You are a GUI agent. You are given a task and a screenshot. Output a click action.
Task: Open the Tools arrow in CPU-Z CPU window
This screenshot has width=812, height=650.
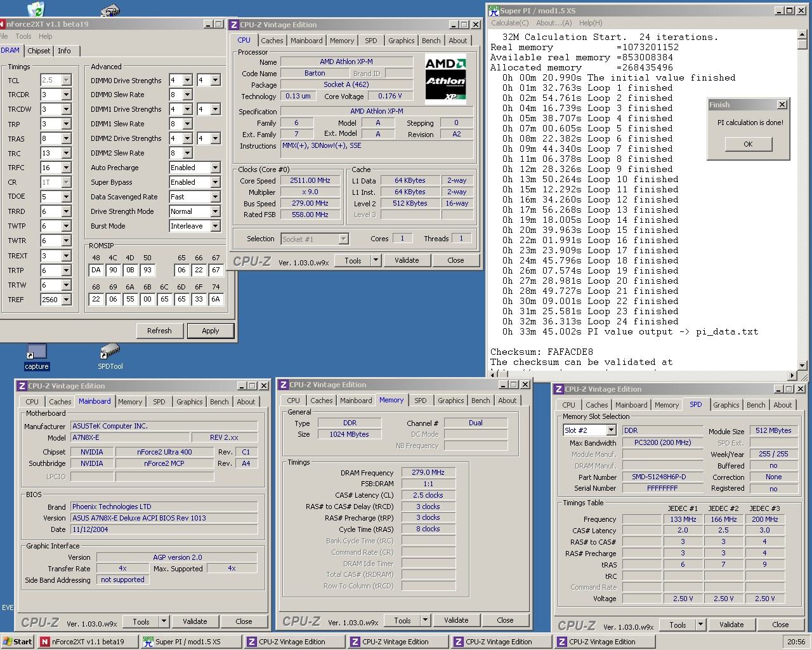tap(376, 260)
